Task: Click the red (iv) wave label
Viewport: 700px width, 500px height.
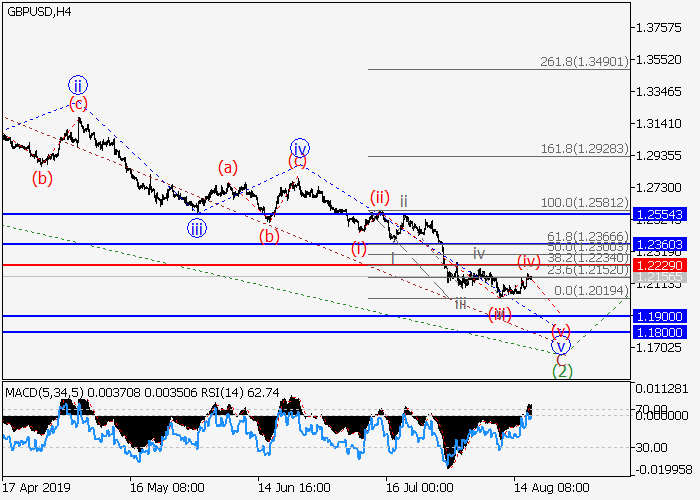Action: click(x=528, y=261)
